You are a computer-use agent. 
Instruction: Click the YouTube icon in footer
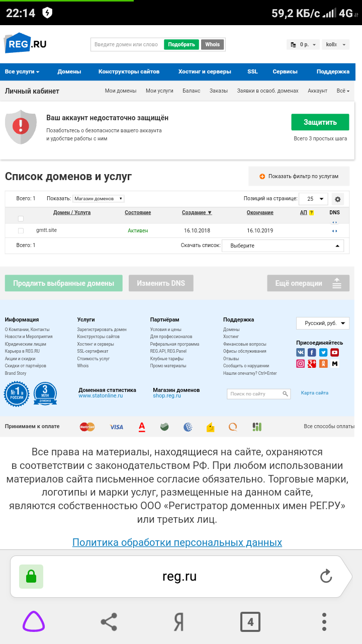pyautogui.click(x=334, y=353)
